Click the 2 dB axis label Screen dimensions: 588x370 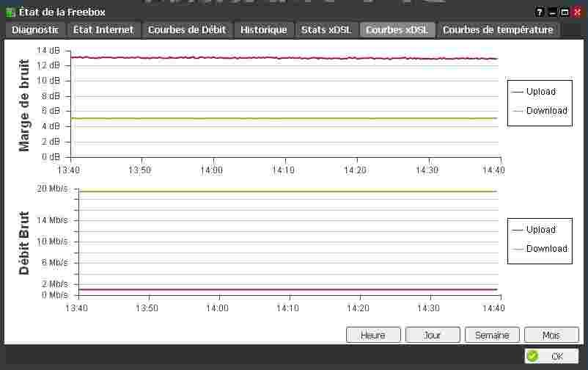tap(51, 142)
